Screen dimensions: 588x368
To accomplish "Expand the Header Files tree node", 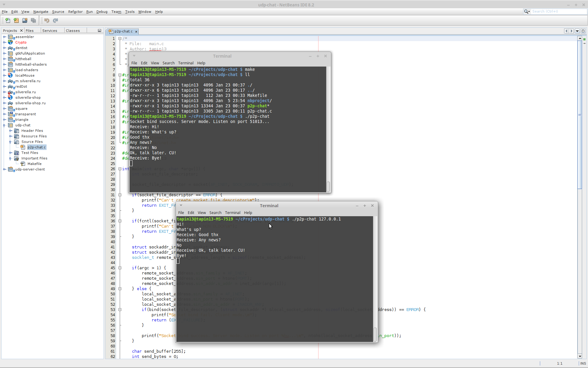I will tap(11, 131).
